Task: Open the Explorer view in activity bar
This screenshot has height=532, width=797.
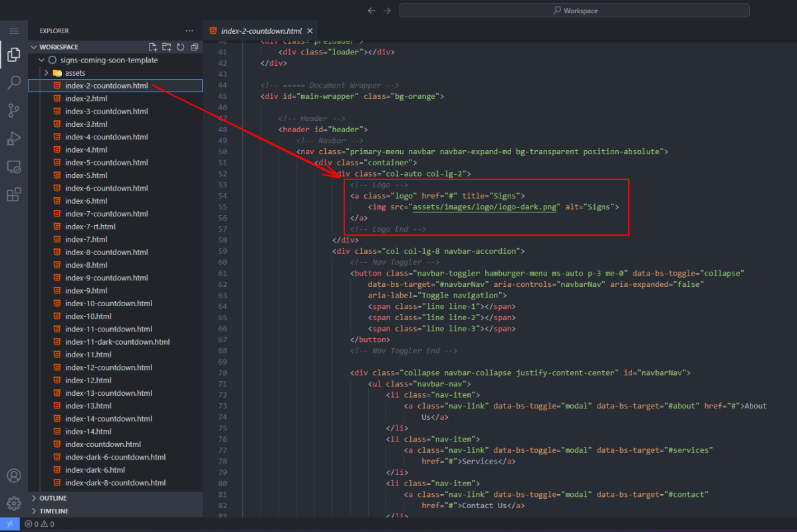Action: tap(13, 55)
